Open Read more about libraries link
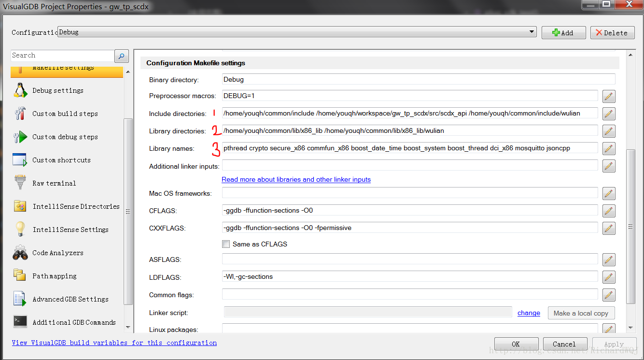644x360 pixels. tap(296, 179)
